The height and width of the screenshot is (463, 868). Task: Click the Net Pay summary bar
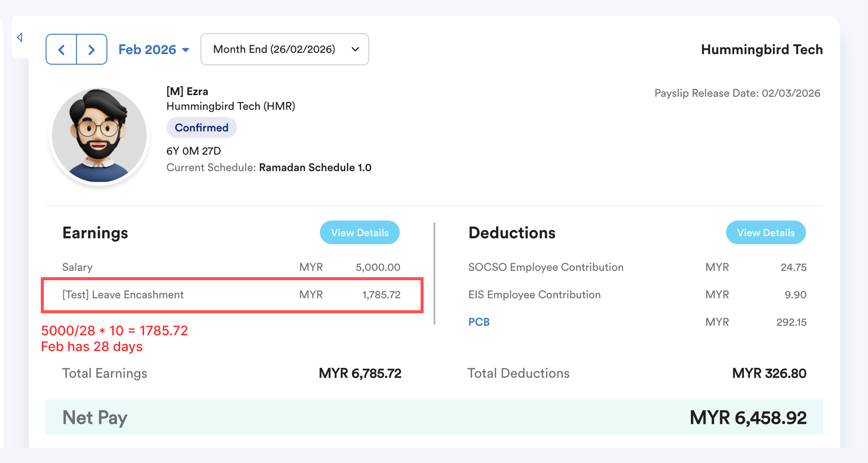point(434,417)
